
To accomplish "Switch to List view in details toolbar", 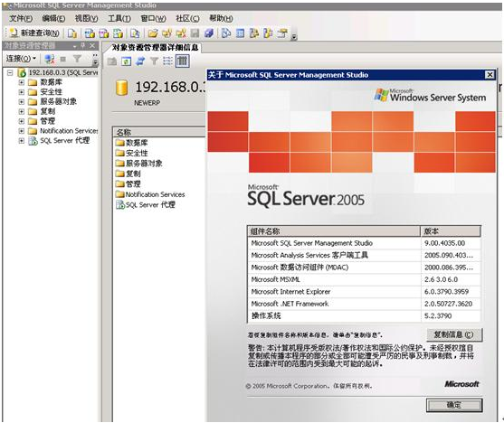I will (167, 61).
